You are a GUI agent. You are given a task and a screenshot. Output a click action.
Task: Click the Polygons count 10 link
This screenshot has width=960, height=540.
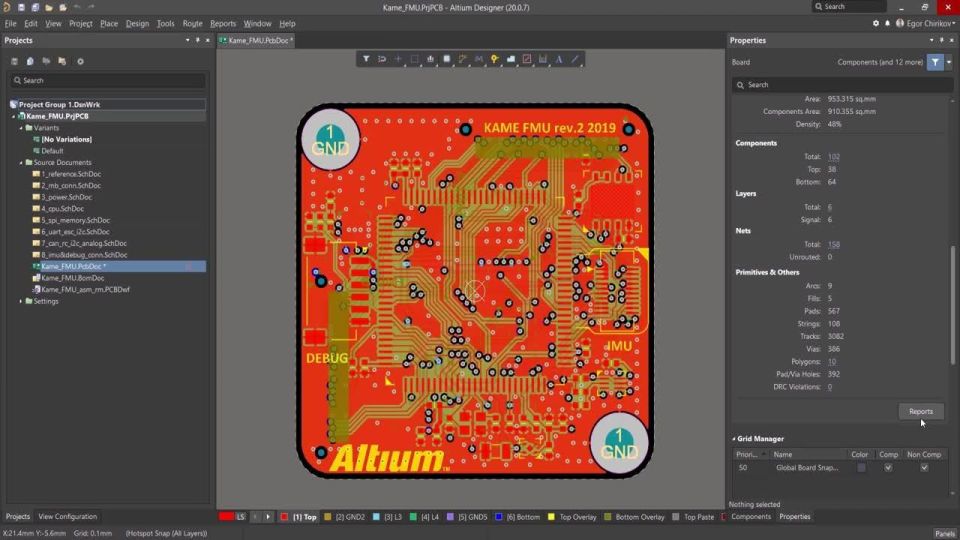831,362
